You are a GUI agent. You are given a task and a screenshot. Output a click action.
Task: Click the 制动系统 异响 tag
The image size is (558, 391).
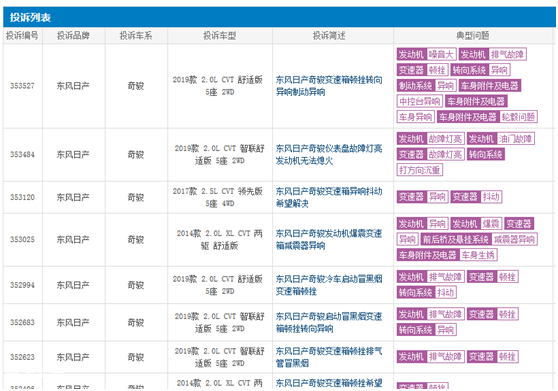(x=427, y=85)
